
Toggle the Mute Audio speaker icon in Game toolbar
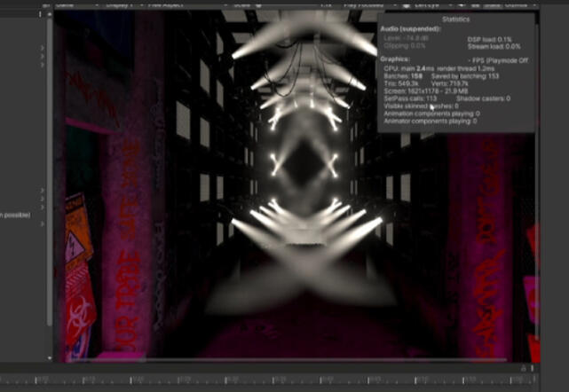pos(462,5)
